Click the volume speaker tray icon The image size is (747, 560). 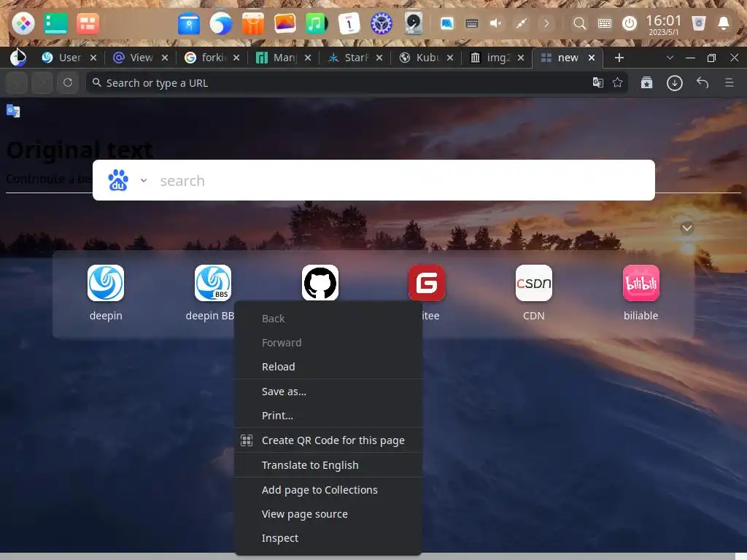(496, 23)
